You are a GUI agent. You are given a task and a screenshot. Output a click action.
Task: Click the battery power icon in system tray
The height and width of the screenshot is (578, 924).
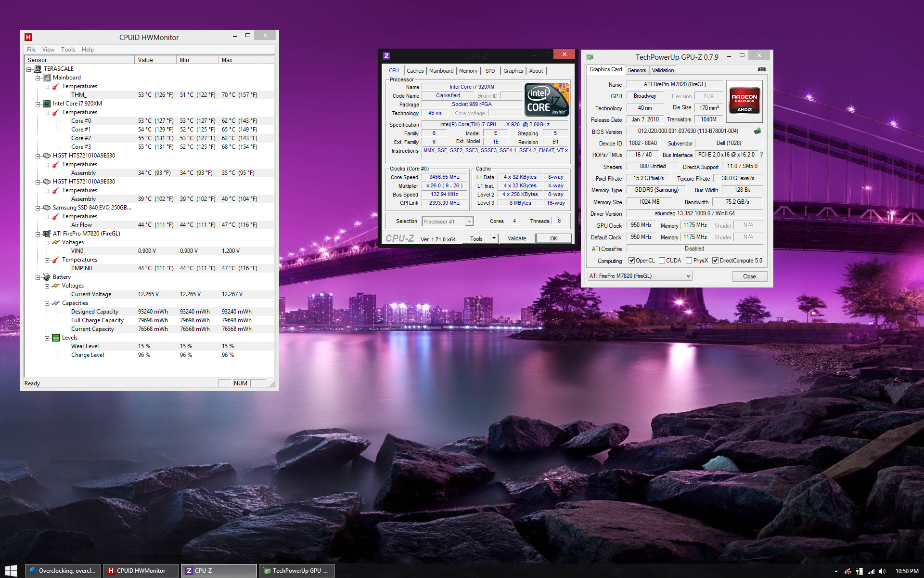click(x=860, y=571)
